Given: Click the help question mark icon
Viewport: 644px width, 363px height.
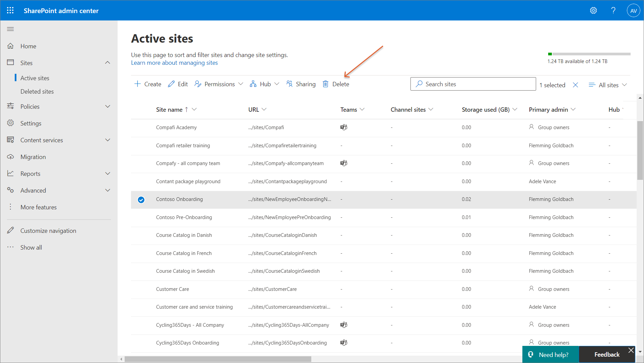Looking at the screenshot, I should point(613,10).
